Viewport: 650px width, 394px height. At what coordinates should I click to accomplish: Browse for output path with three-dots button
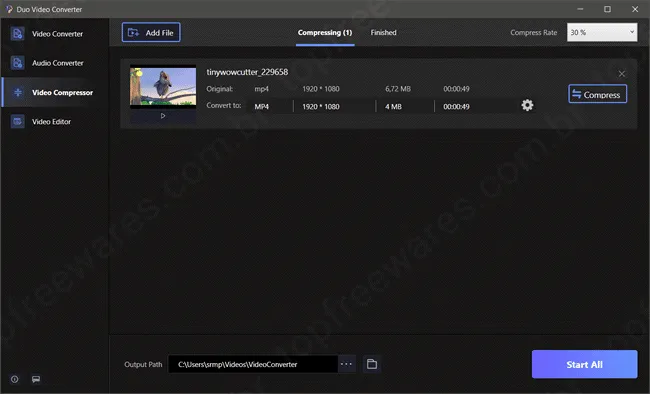pos(346,364)
